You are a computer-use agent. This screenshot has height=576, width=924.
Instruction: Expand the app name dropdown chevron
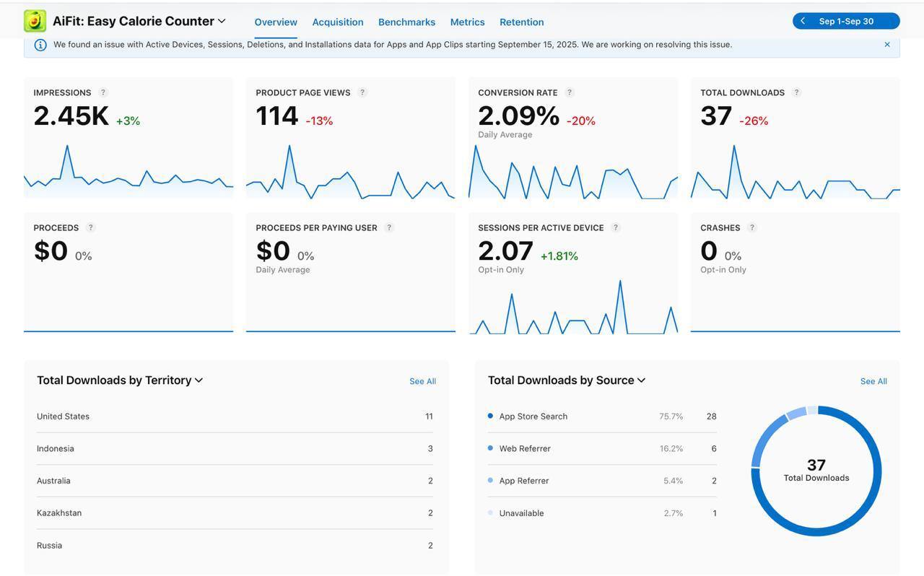(x=222, y=21)
